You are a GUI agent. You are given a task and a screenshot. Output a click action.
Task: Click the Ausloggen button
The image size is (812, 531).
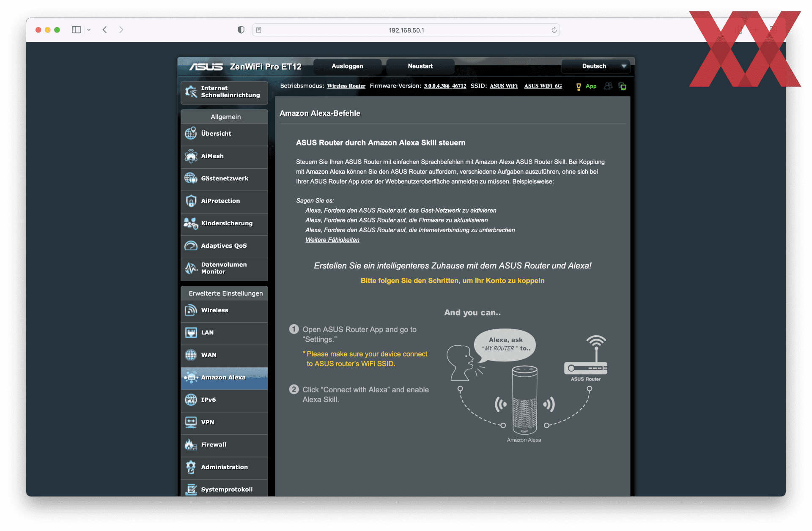(x=347, y=66)
